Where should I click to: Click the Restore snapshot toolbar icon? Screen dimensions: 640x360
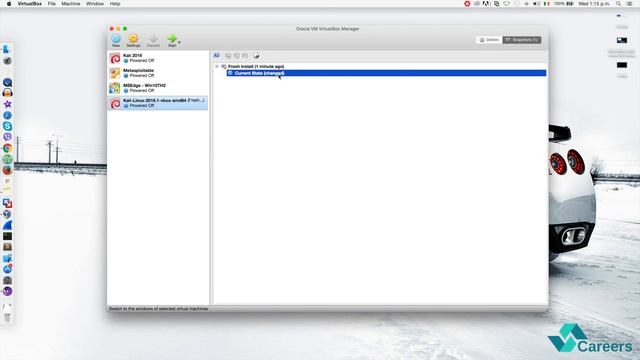pyautogui.click(x=228, y=56)
